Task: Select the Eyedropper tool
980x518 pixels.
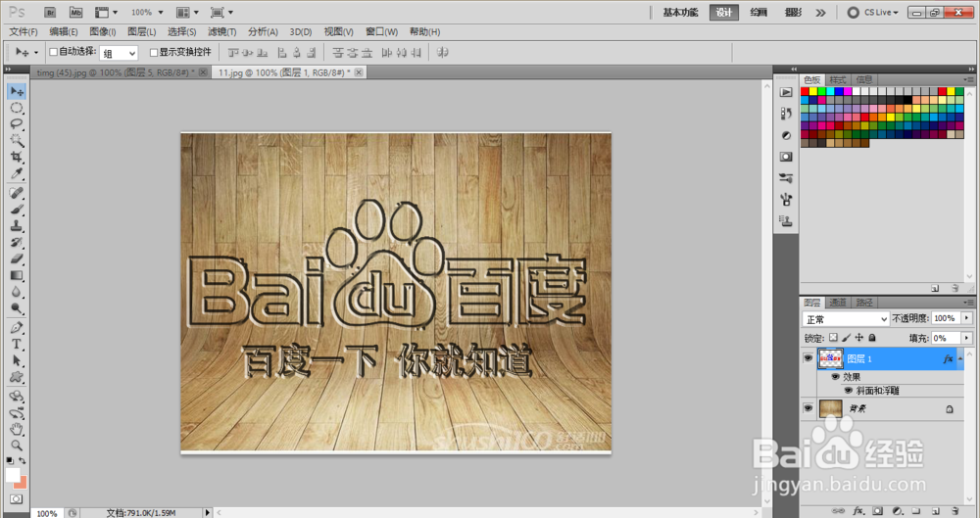Action: tap(17, 173)
